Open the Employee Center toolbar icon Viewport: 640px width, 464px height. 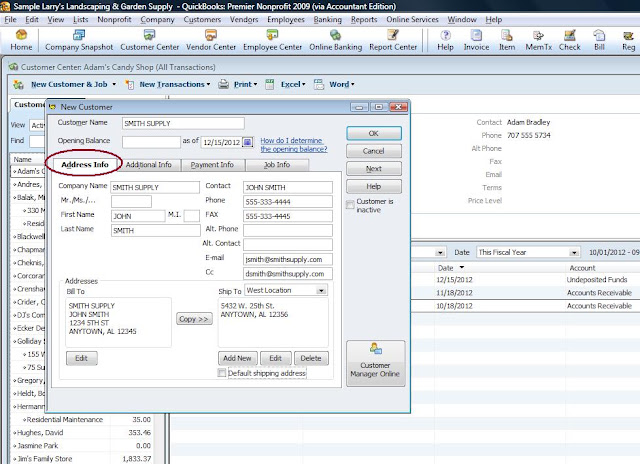point(272,40)
